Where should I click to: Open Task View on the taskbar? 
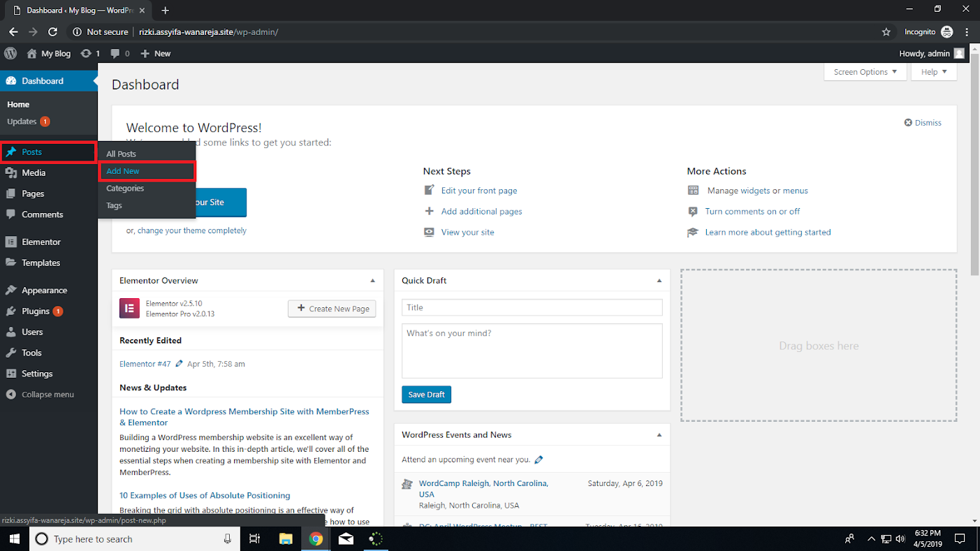point(255,538)
